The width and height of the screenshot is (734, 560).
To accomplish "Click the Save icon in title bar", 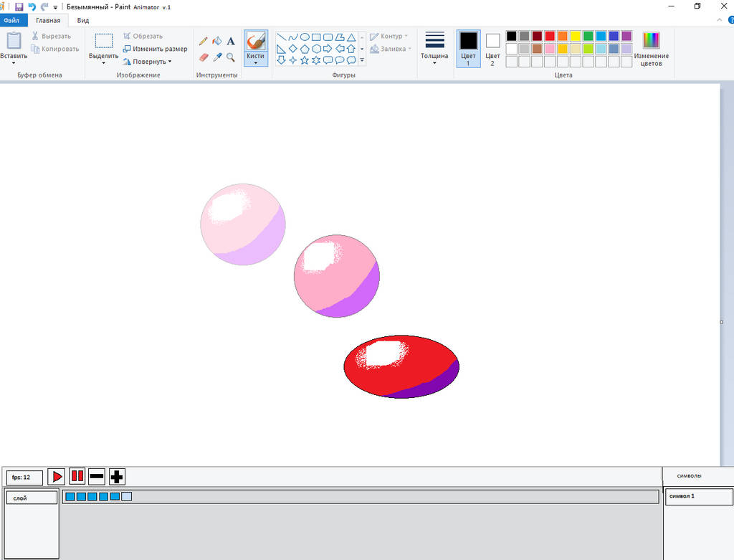I will pos(19,7).
